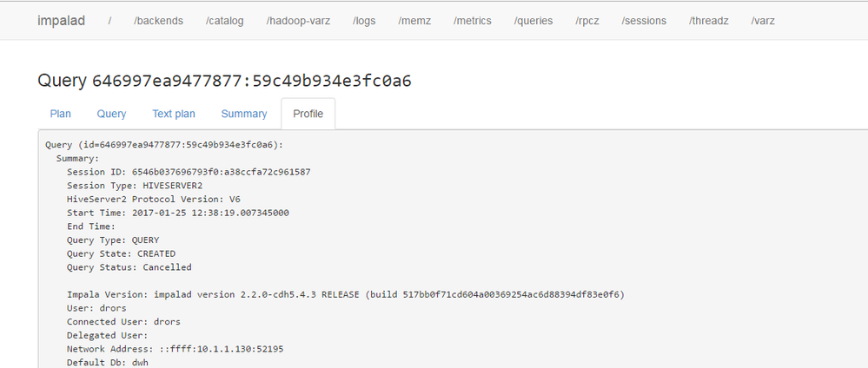This screenshot has width=868, height=368.
Task: Click the query ID heading text
Action: point(251,82)
